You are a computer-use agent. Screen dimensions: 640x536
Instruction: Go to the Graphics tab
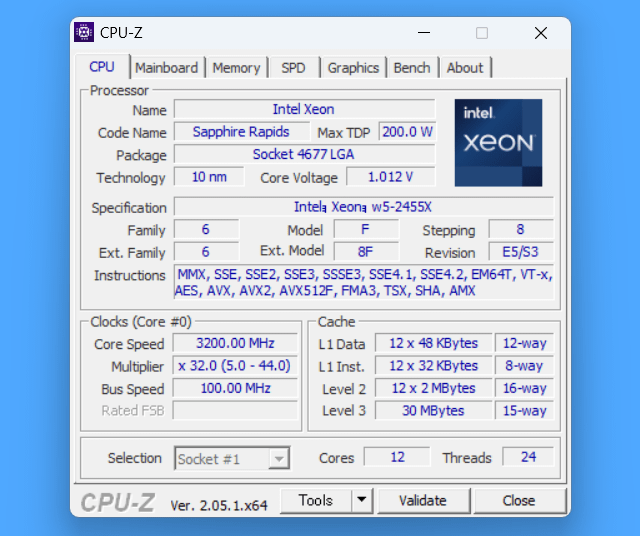click(x=353, y=68)
